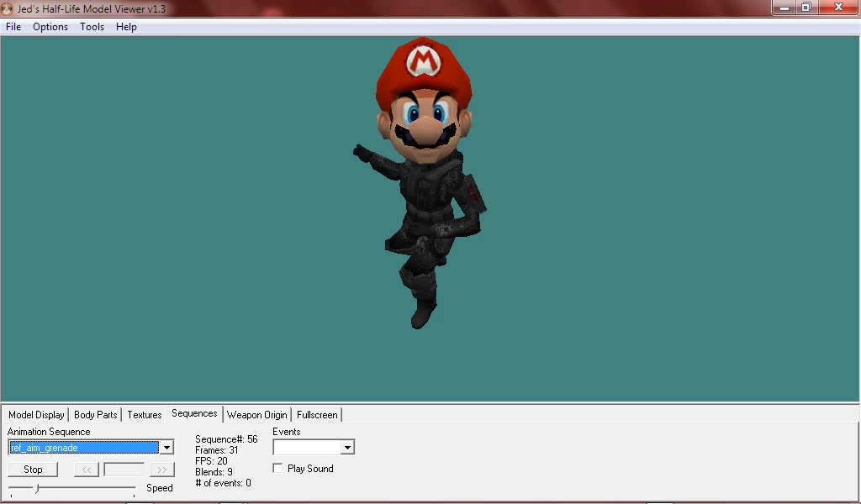Switch to the Body Parts tab
The image size is (861, 504).
click(x=96, y=415)
